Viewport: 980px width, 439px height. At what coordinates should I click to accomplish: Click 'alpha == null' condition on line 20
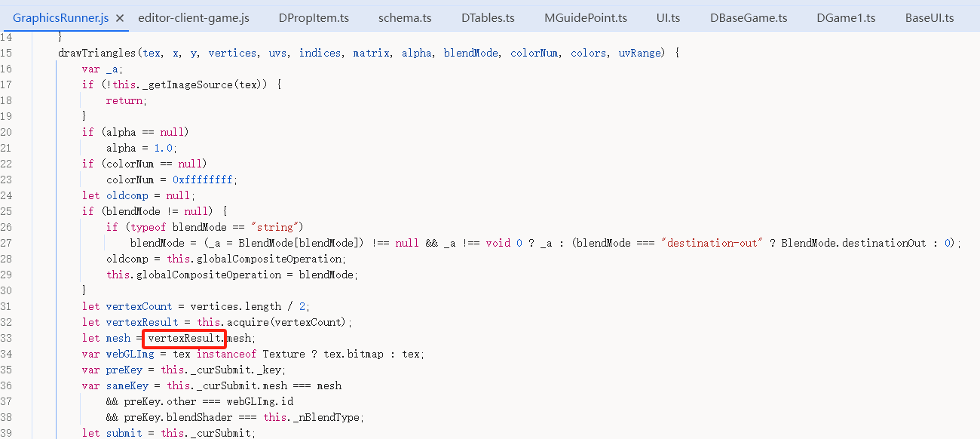[145, 132]
